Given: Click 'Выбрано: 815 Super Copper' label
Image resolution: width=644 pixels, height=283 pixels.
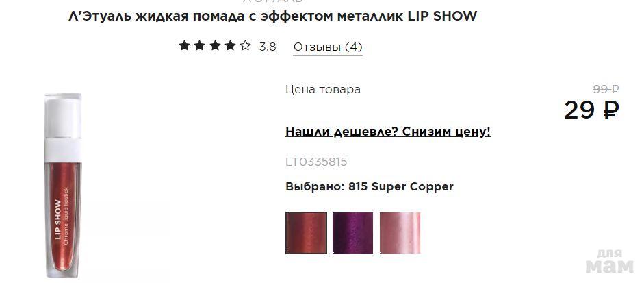Looking at the screenshot, I should coord(370,187).
